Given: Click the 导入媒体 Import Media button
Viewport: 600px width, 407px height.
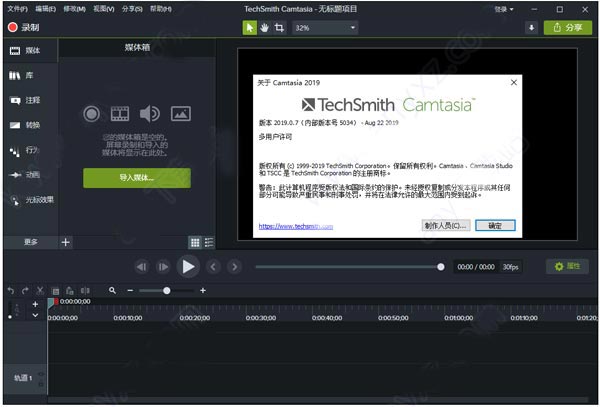Looking at the screenshot, I should pos(137,178).
